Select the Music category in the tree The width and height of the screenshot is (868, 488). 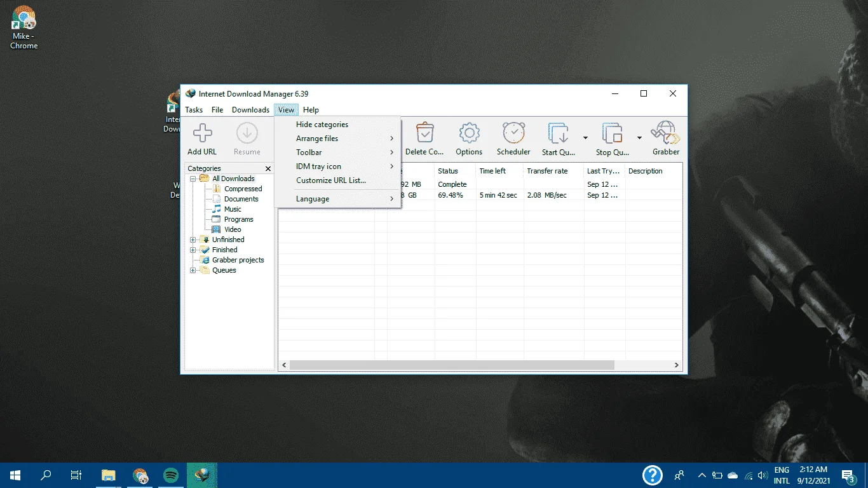click(233, 209)
